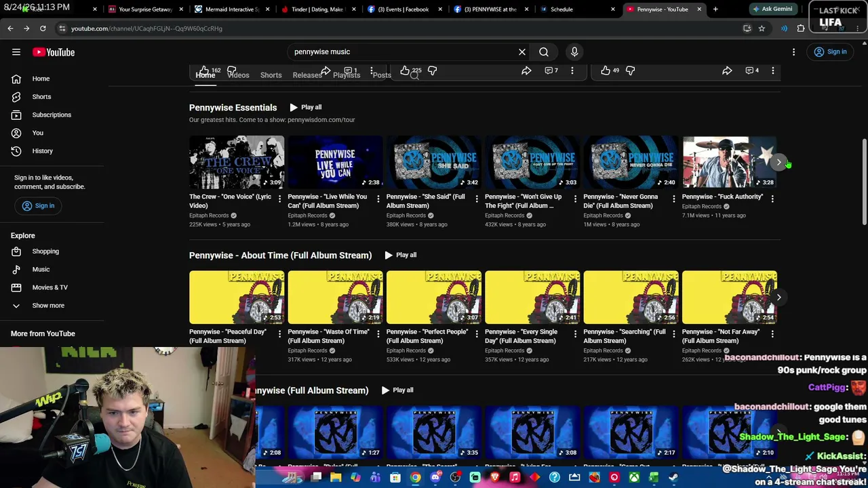This screenshot has width=868, height=488.
Task: Open options menu for "Live While You Can"
Action: 378,199
